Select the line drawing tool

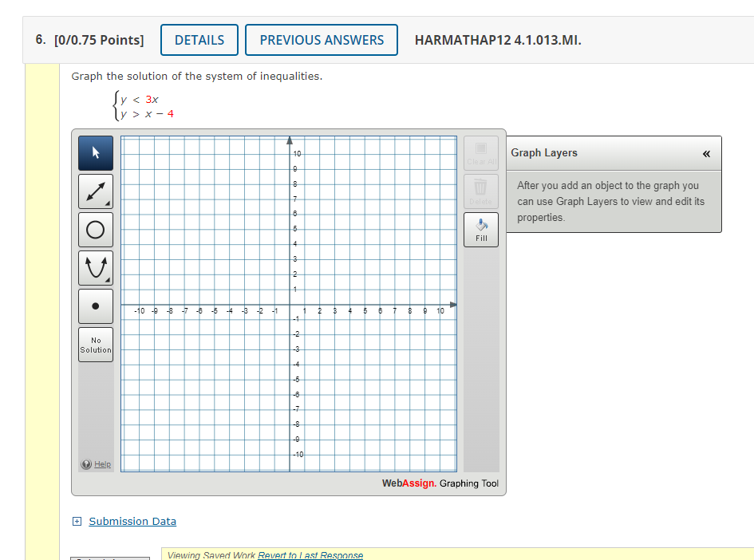pos(95,191)
